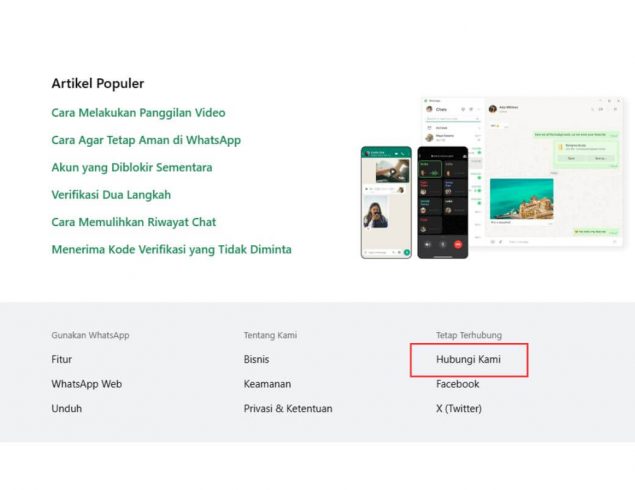Click the Fitur footer link
635x490 pixels.
coord(62,359)
